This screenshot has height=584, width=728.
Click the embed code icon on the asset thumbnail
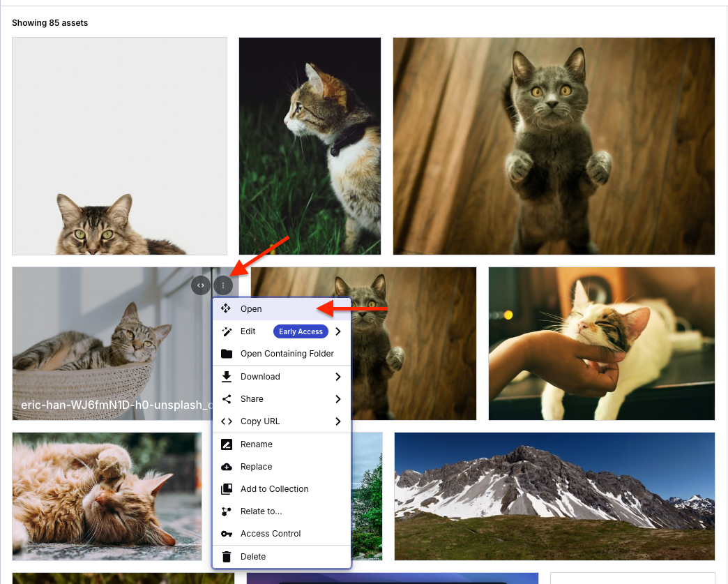pos(200,285)
